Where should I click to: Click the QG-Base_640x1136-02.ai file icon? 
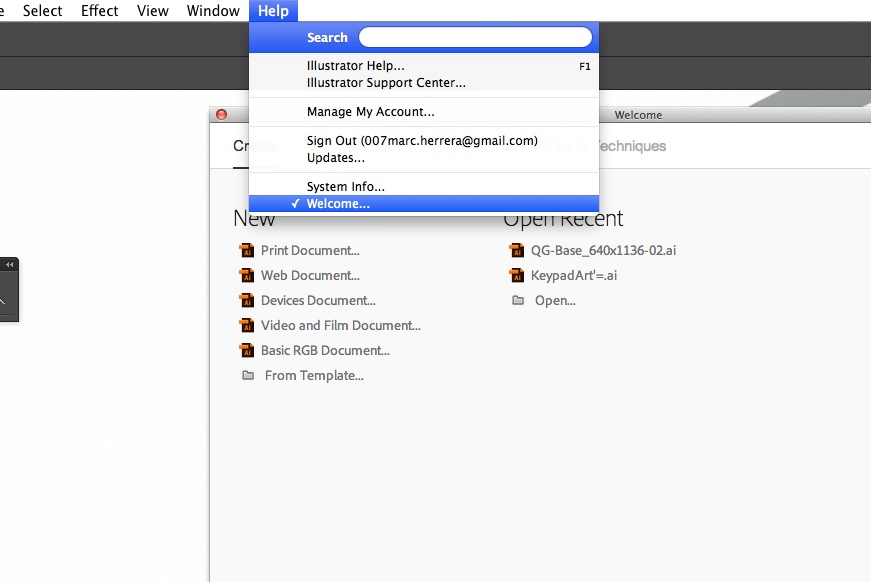point(517,250)
